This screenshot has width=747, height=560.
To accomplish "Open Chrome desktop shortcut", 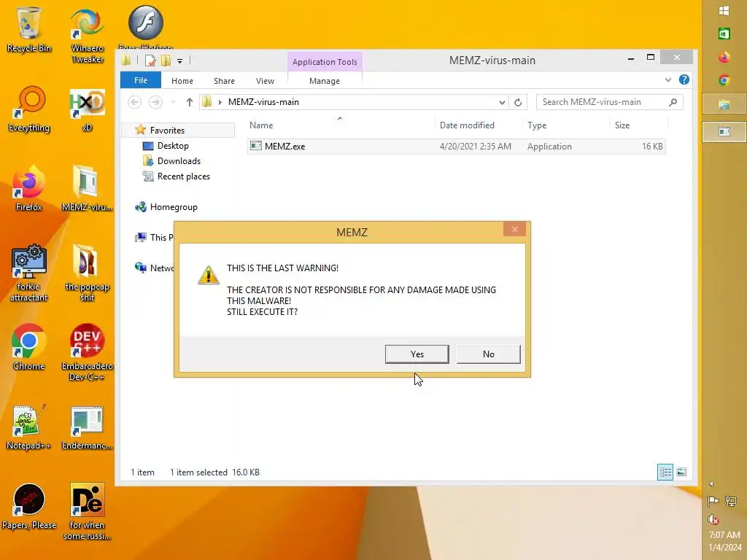I will (x=29, y=347).
